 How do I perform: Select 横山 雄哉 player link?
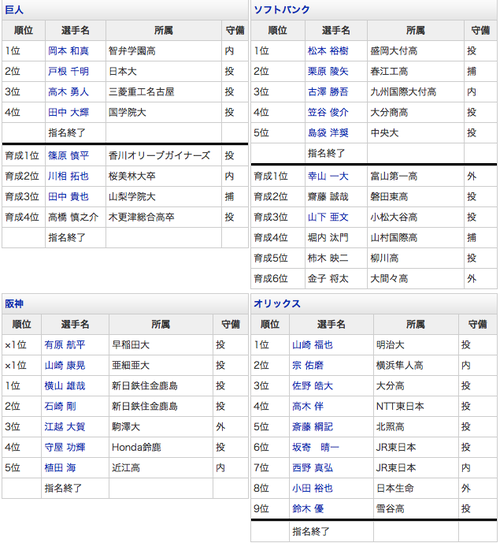65,385
